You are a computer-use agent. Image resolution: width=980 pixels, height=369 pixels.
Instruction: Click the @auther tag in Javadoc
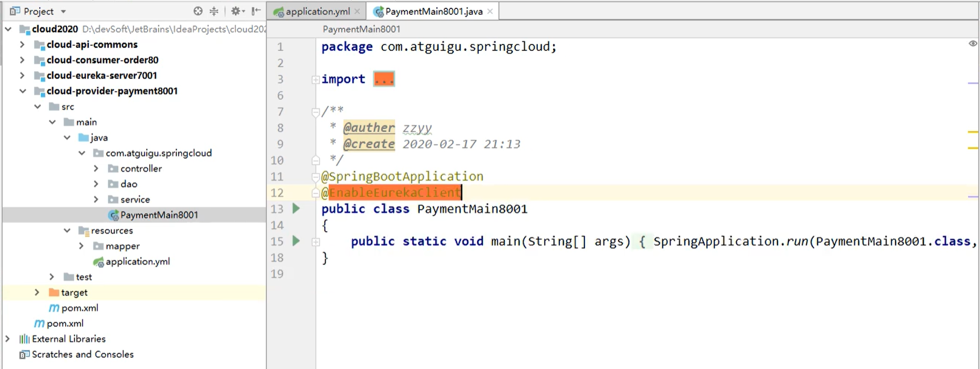click(x=369, y=128)
